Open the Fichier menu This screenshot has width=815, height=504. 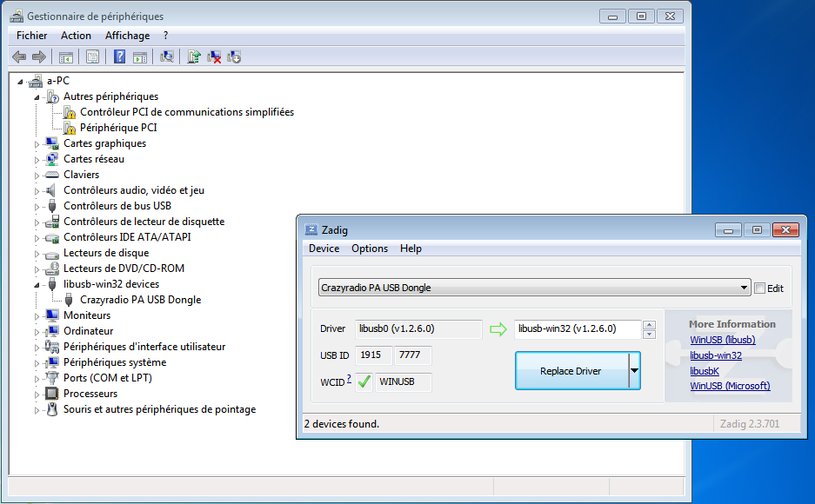[31, 36]
